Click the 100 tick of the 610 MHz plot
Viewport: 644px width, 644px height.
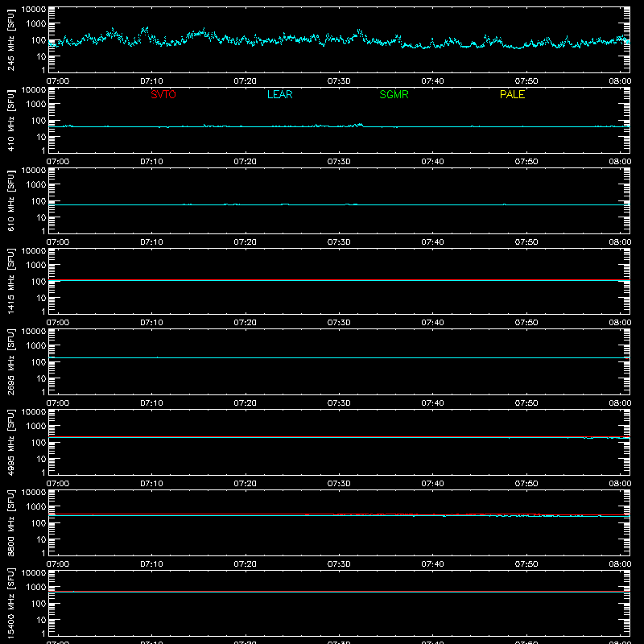(x=39, y=201)
